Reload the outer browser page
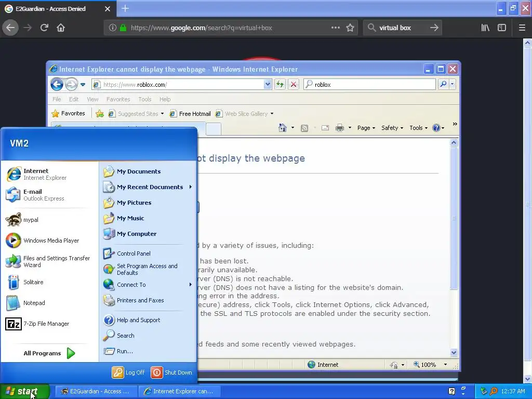 click(x=44, y=28)
